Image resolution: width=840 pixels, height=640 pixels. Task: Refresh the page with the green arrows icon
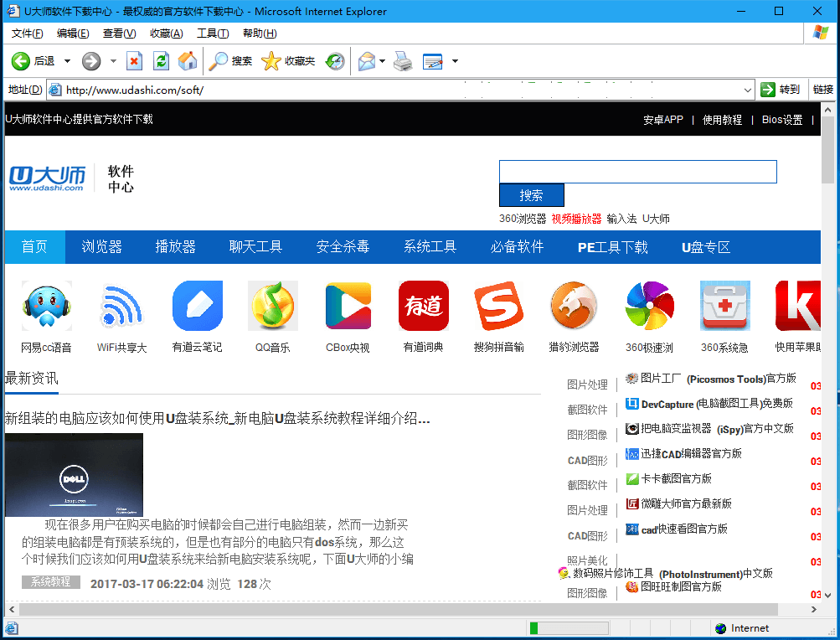(x=161, y=61)
